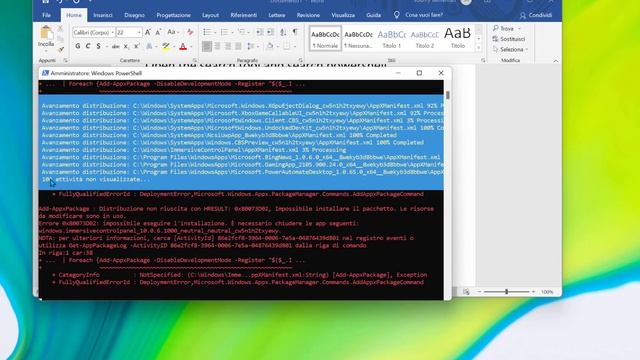Apply the Titolo 2 style
The height and width of the screenshot is (360, 640).
(424, 39)
